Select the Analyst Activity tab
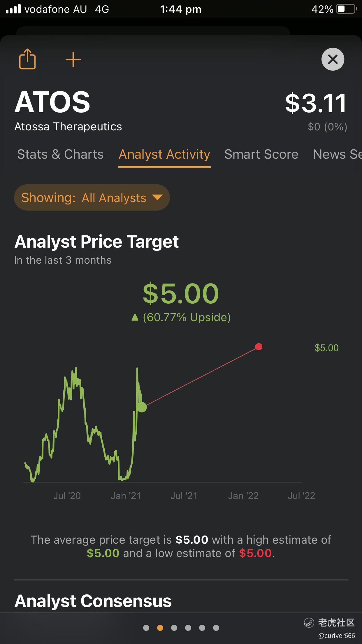 click(164, 155)
